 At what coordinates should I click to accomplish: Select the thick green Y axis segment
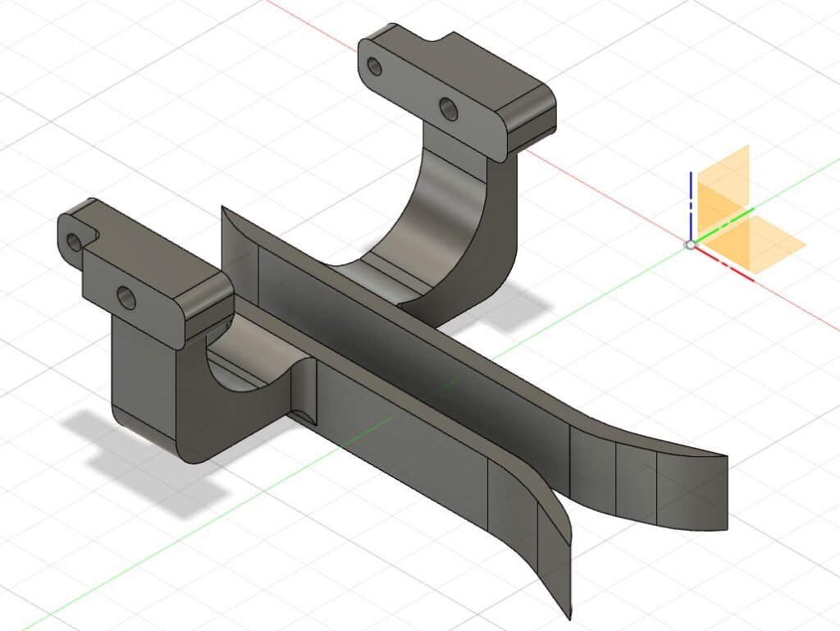tap(727, 222)
